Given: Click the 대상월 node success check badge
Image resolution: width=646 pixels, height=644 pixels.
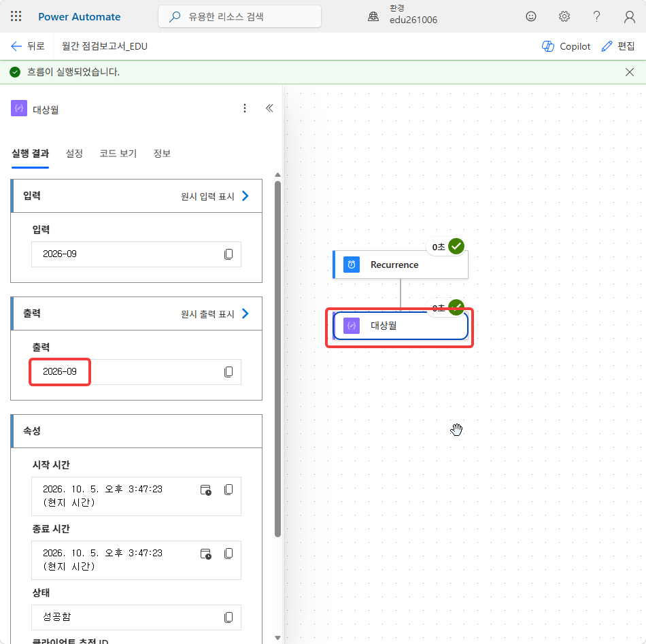Looking at the screenshot, I should [x=456, y=307].
